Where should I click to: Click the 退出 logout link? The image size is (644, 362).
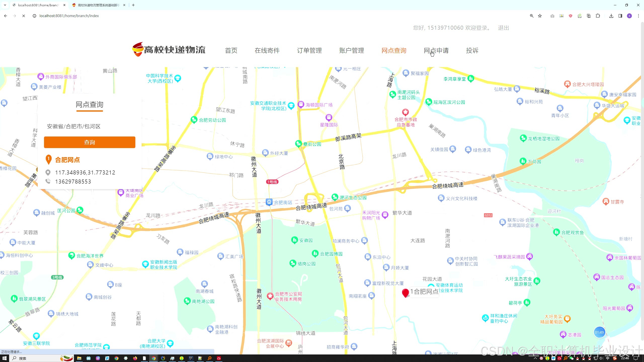503,28
